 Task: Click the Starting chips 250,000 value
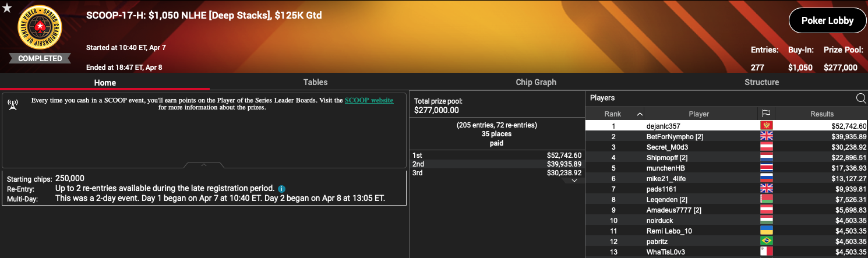point(70,178)
